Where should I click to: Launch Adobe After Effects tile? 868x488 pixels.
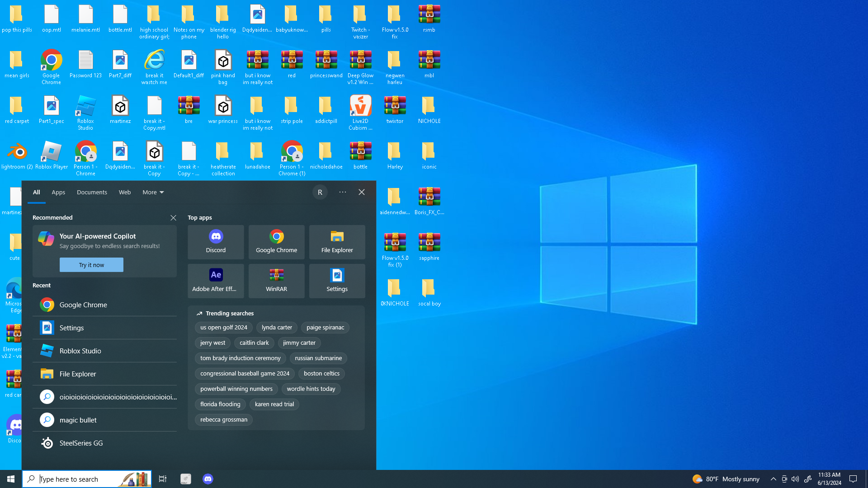pyautogui.click(x=216, y=281)
